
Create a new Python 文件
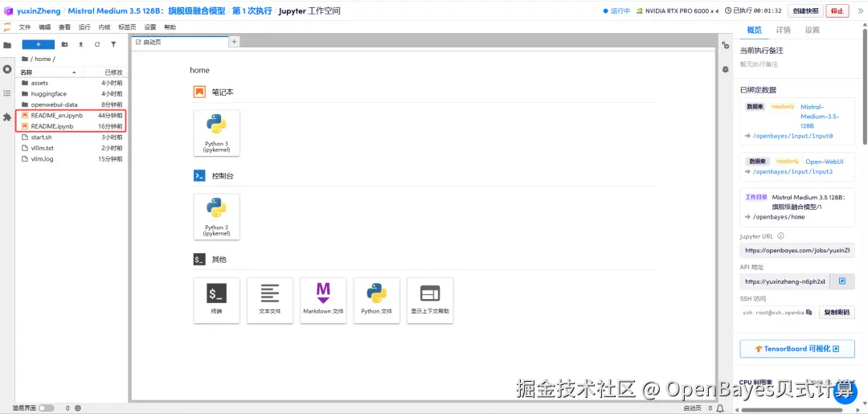click(x=376, y=300)
